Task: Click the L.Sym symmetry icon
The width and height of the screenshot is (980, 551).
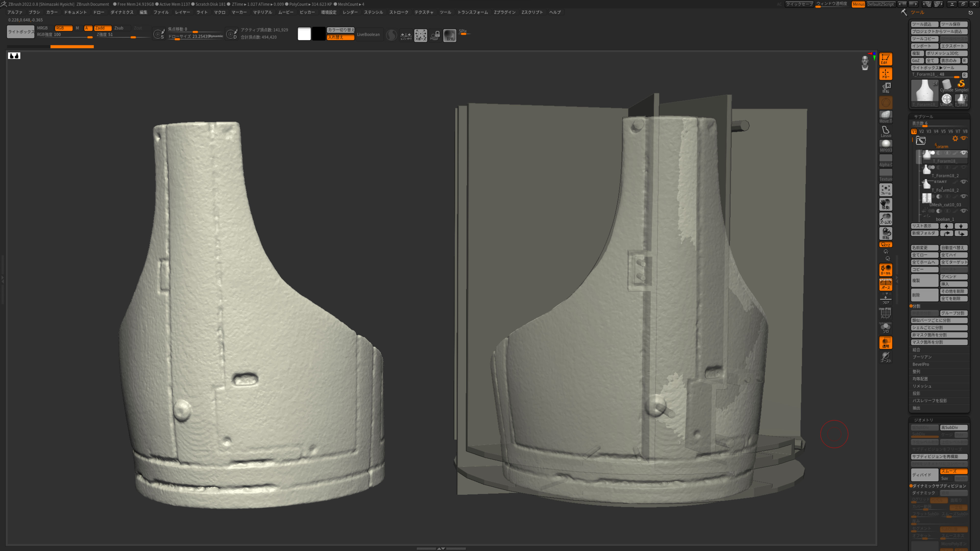Action: pyautogui.click(x=406, y=35)
